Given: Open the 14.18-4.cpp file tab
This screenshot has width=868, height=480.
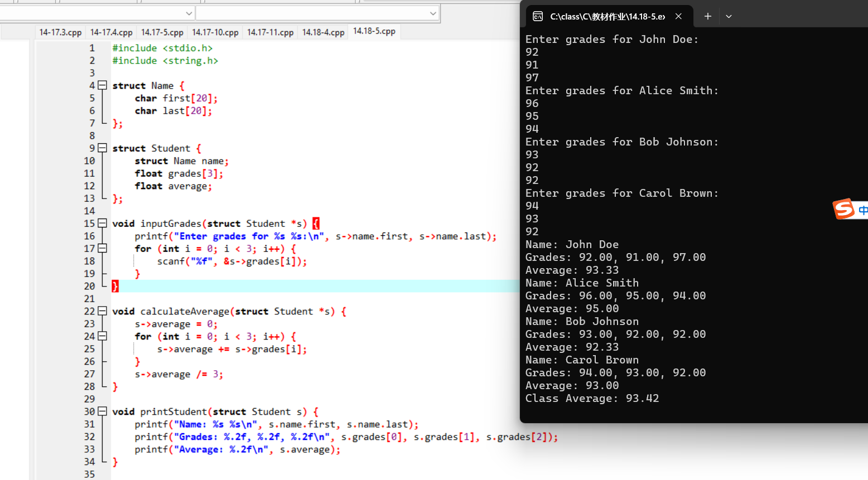Looking at the screenshot, I should point(323,32).
